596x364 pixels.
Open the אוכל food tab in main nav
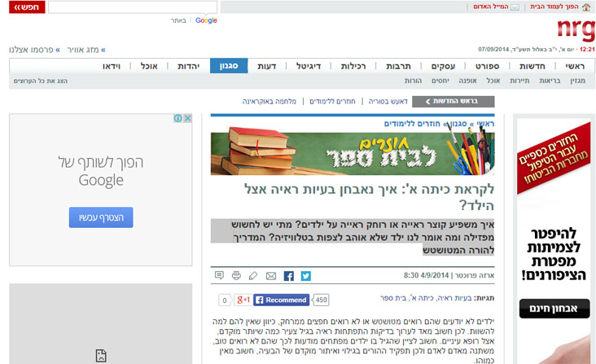[x=149, y=66]
